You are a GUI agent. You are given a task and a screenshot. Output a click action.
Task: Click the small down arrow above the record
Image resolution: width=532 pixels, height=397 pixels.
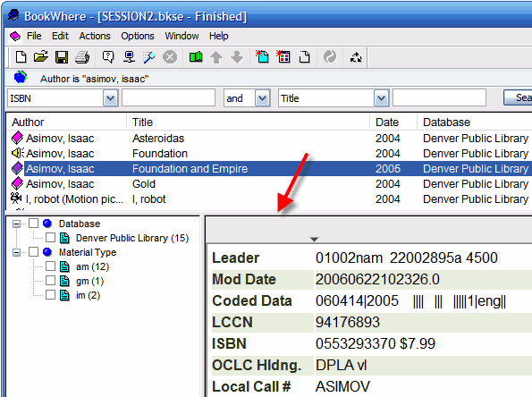click(x=315, y=240)
